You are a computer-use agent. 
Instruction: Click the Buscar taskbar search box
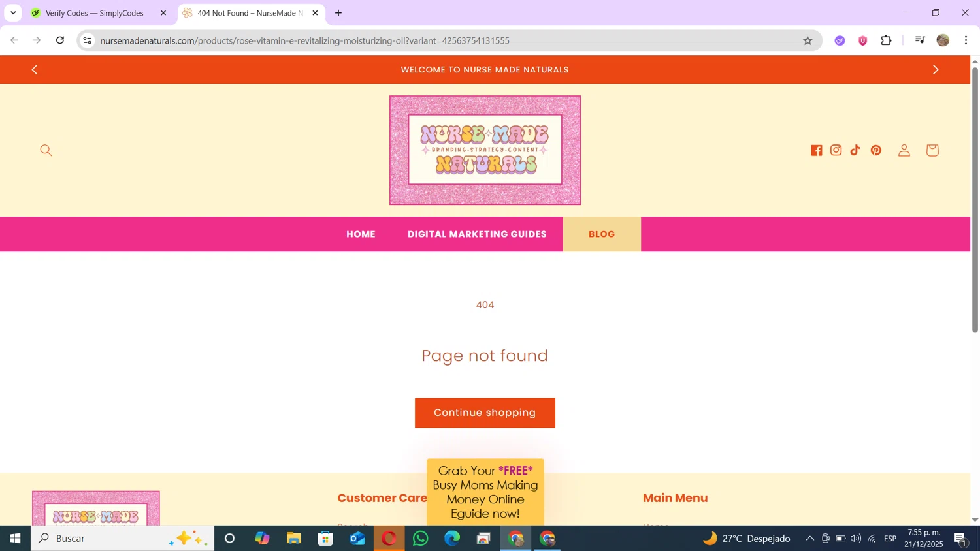click(122, 539)
